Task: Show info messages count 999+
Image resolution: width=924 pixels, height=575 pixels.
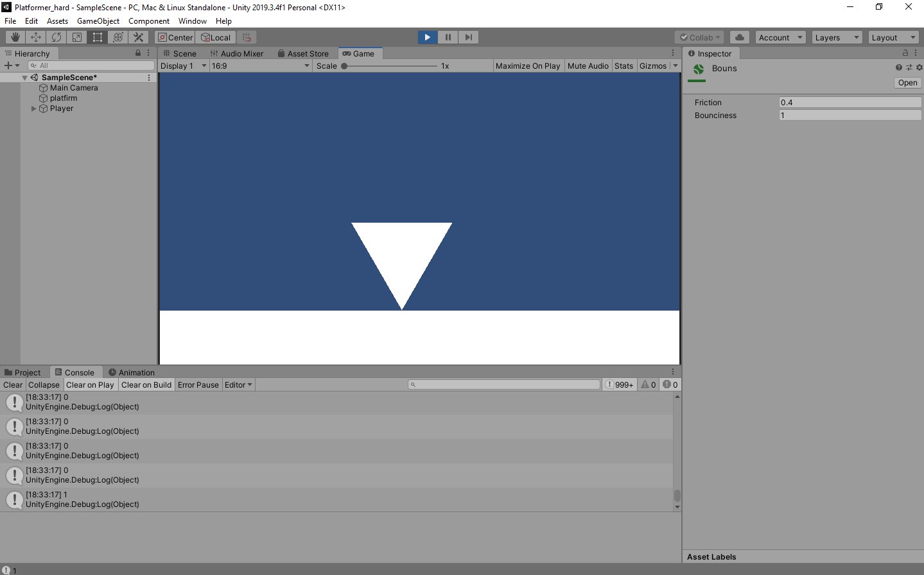Action: coord(620,384)
